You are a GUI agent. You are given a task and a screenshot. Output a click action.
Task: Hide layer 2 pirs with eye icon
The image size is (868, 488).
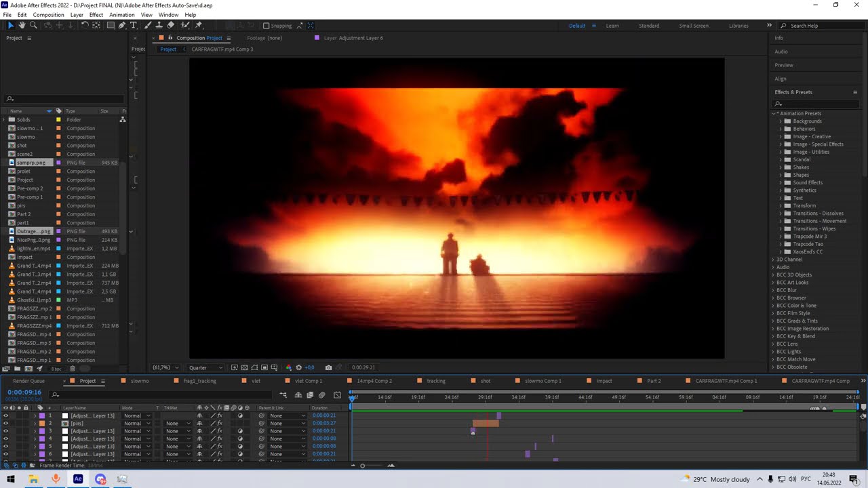tap(5, 424)
